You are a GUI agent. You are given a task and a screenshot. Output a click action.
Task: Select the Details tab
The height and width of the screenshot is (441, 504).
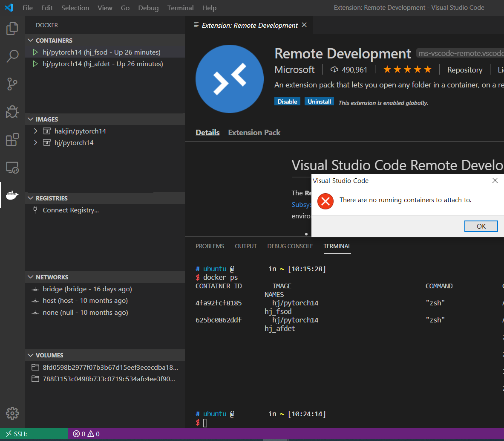[207, 133]
